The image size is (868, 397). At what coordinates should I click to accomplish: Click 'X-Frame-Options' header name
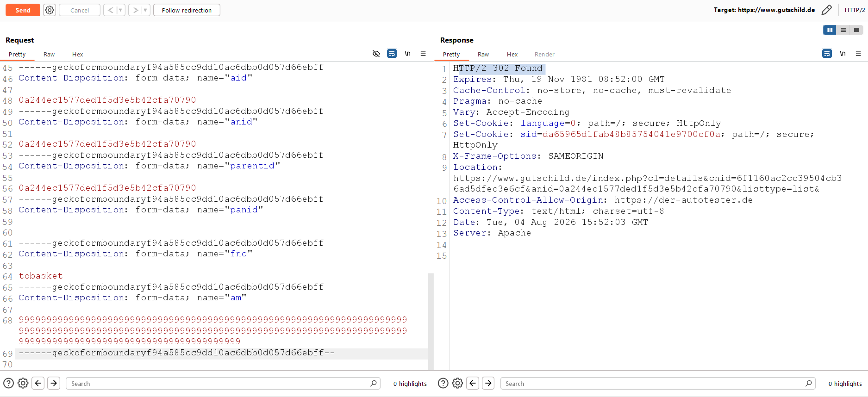pos(494,156)
